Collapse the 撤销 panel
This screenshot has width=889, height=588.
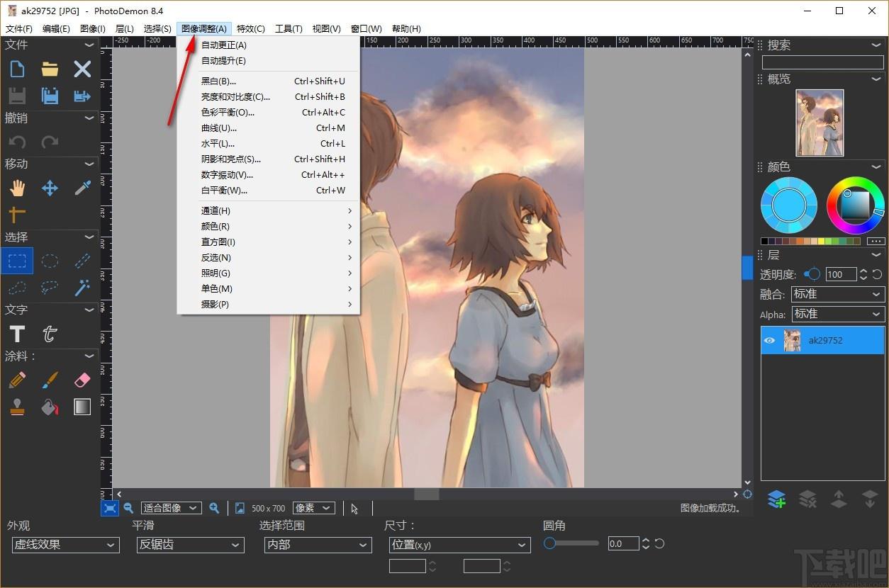point(89,118)
